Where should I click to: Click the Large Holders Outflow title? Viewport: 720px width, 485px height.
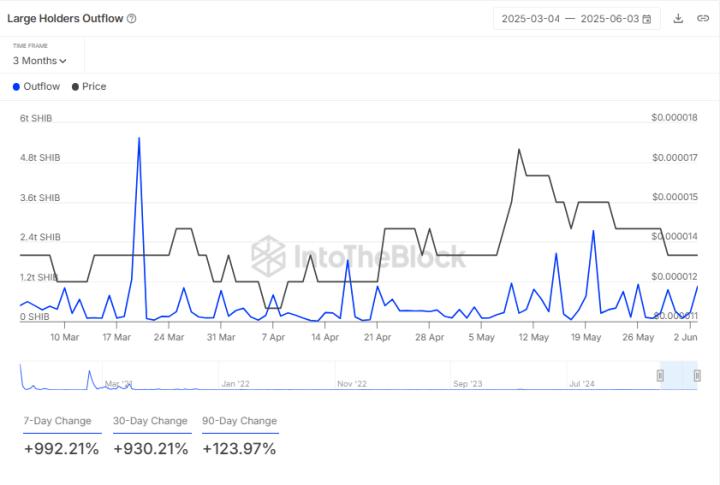65,18
